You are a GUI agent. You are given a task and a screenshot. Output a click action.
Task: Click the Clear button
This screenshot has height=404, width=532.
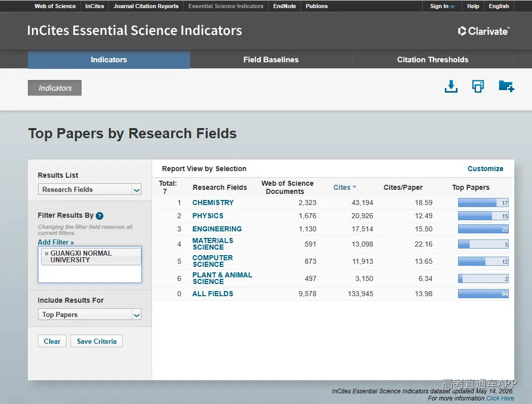(x=52, y=341)
